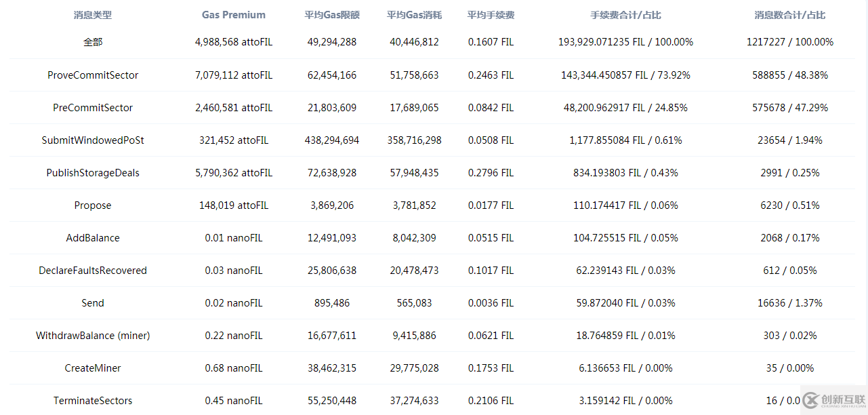Viewport: 868px width, 415px height.
Task: Select the AddBalance message type
Action: 93,238
